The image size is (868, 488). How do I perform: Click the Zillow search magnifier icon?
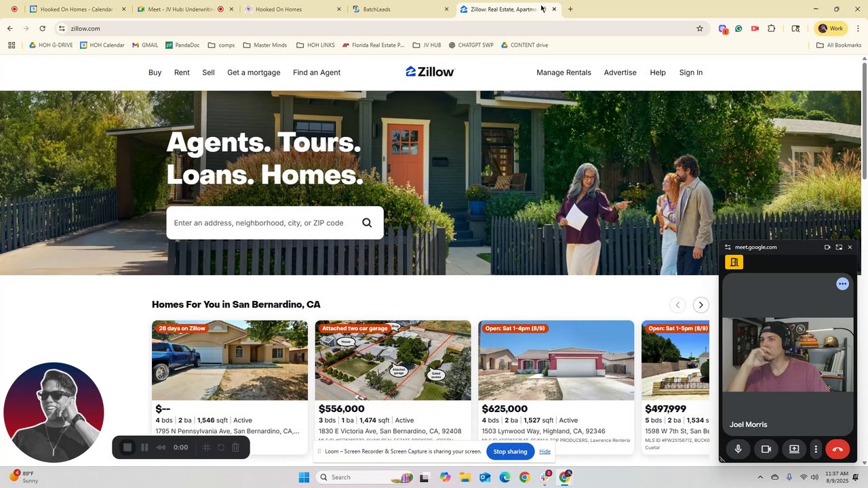(x=367, y=223)
